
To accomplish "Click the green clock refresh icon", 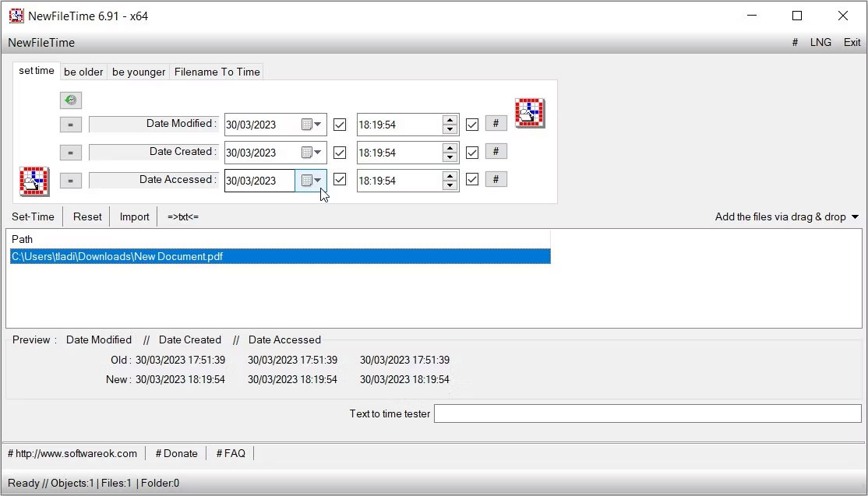I will pyautogui.click(x=70, y=100).
